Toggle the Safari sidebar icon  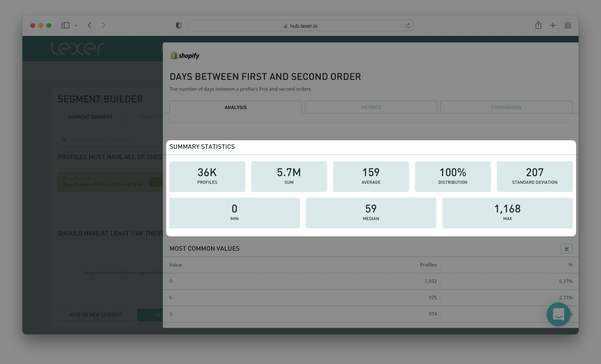point(65,25)
